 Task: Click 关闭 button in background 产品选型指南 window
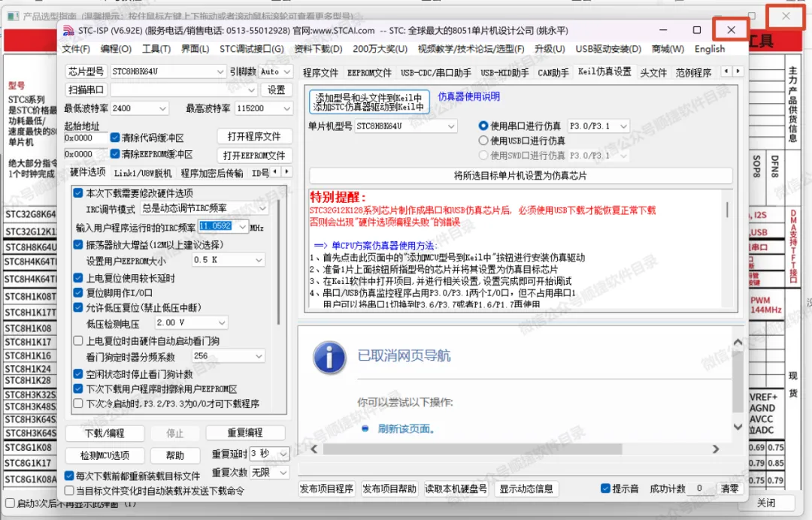[x=766, y=503]
